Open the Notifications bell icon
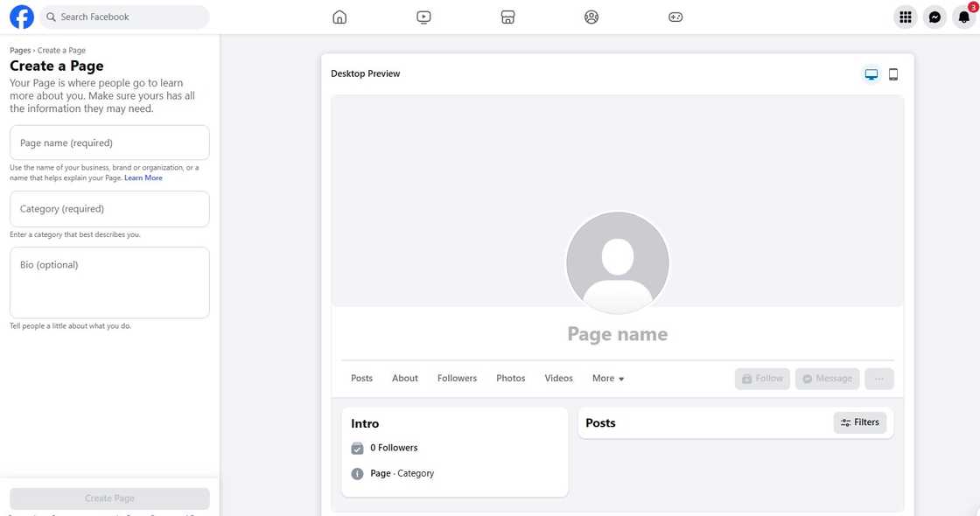The height and width of the screenshot is (516, 980). 963,17
